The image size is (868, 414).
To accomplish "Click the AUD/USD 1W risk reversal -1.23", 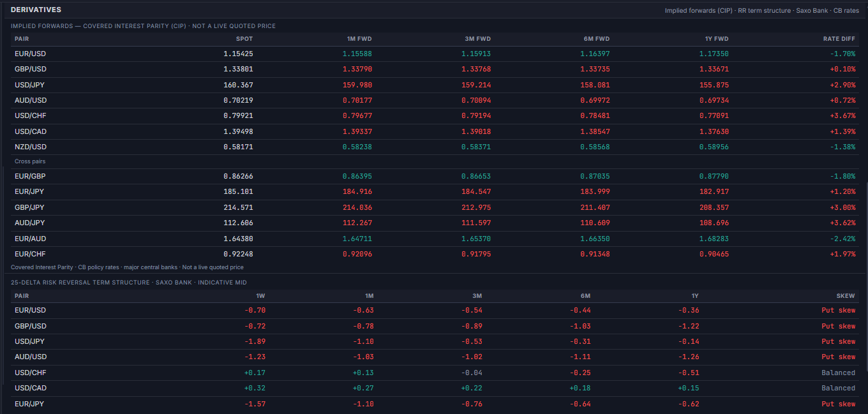I will pos(255,357).
